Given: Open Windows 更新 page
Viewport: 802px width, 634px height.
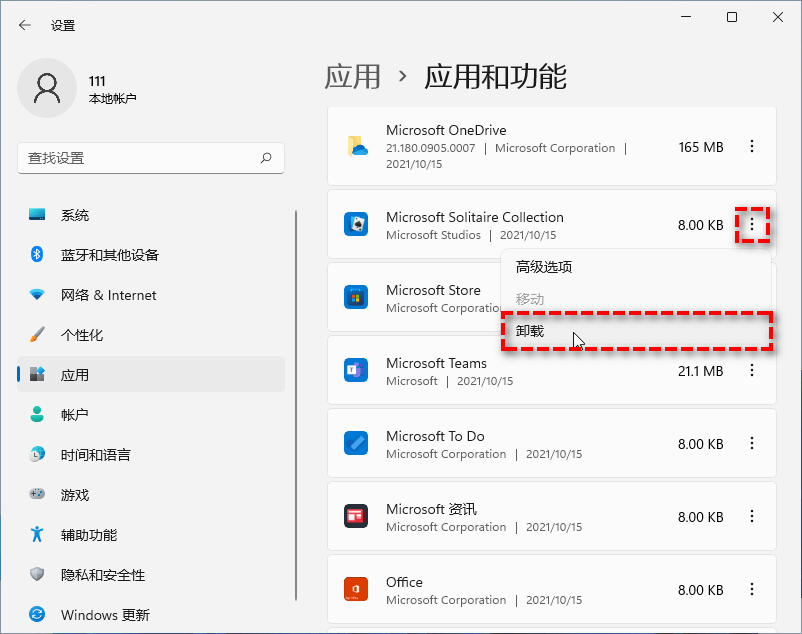Looking at the screenshot, I should [x=151, y=615].
